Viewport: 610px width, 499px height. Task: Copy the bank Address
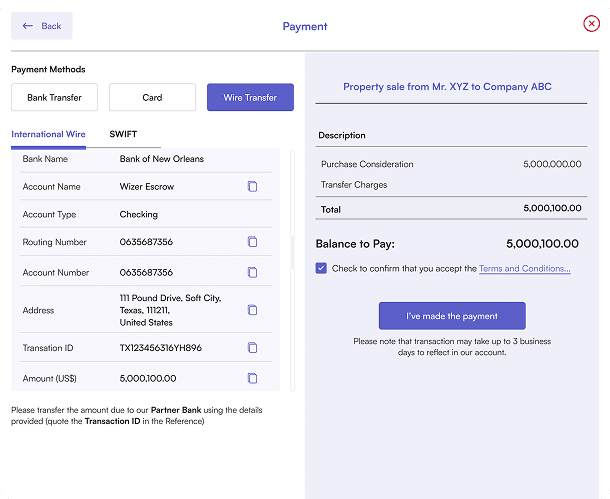[252, 310]
